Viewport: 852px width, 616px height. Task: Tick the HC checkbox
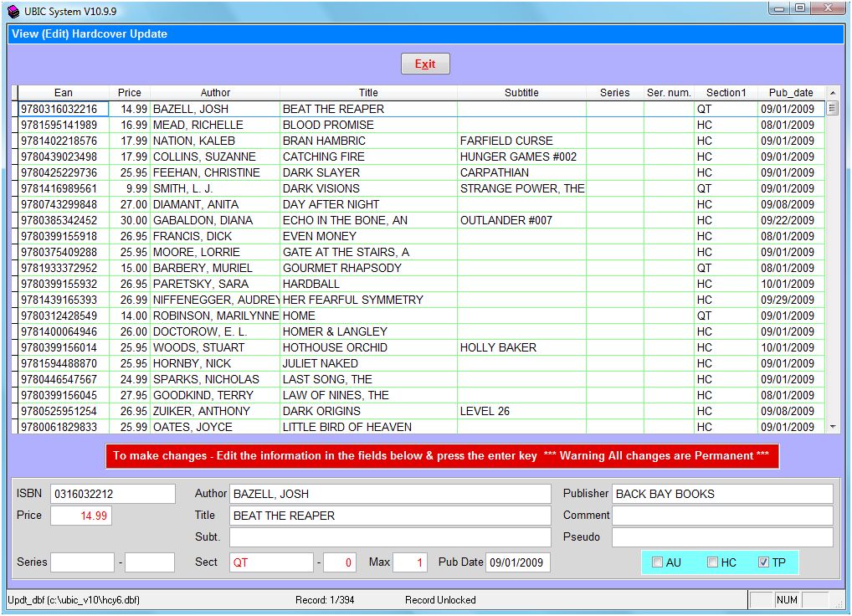(712, 562)
